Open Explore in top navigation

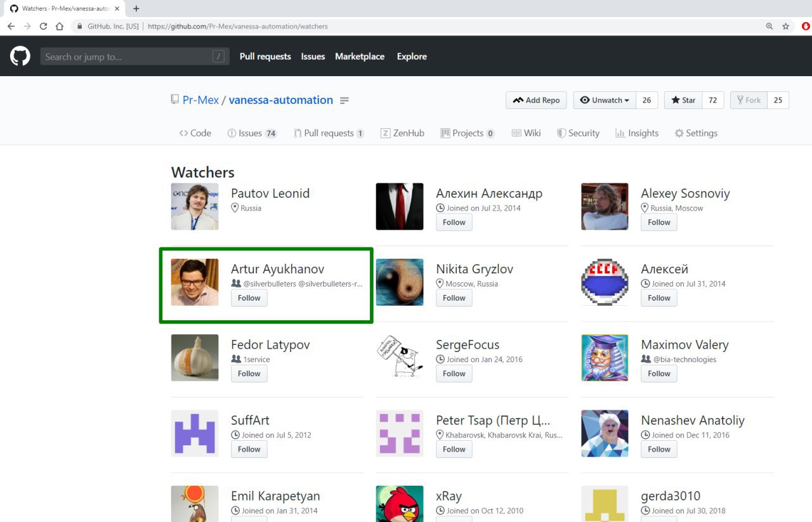point(412,56)
